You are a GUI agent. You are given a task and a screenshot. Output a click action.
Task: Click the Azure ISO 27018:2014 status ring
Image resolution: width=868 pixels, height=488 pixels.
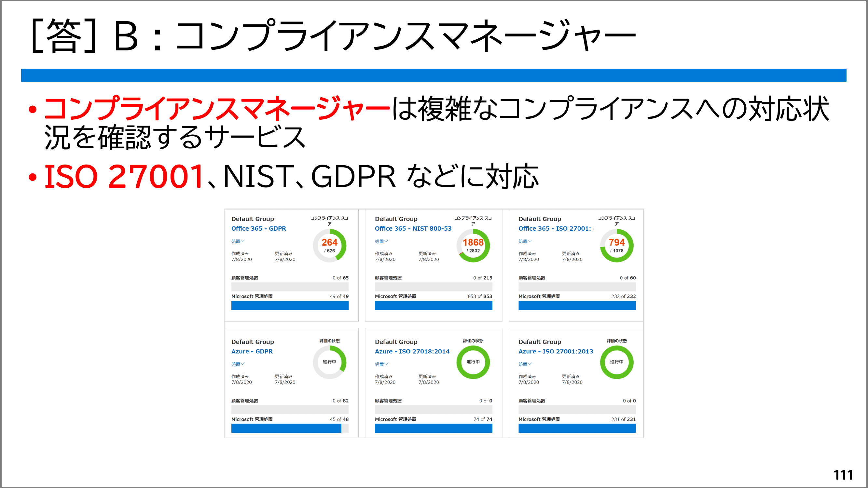473,362
